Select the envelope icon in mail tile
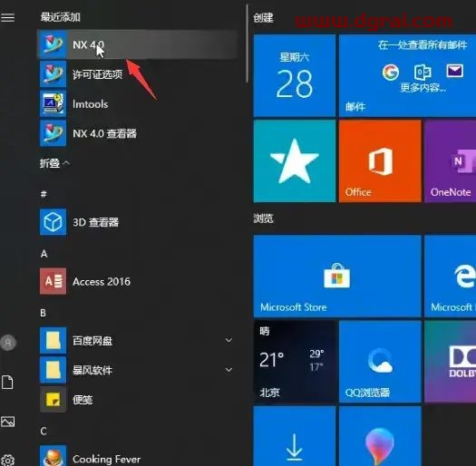 (454, 71)
